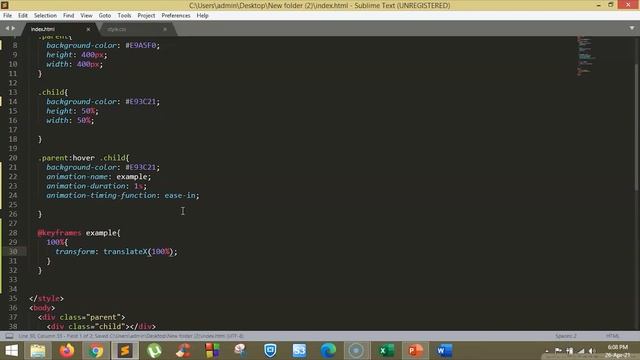Click the '.child{' selector on line 13
The image size is (640, 360).
click(x=53, y=92)
